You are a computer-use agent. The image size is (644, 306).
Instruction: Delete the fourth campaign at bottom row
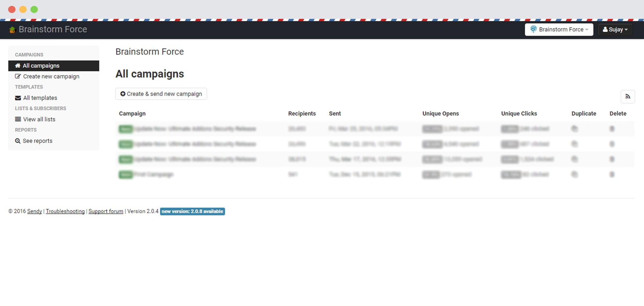[x=612, y=174]
